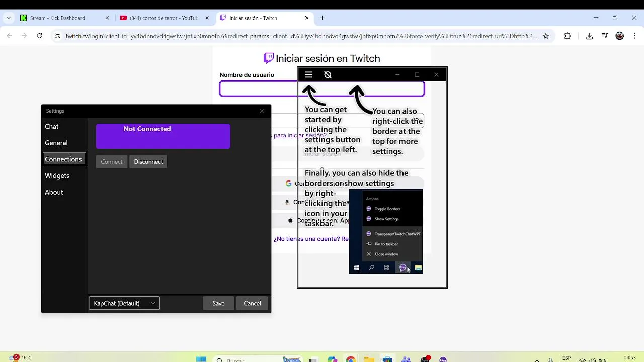This screenshot has height=362, width=644.
Task: Show the About settings section
Action: 54,192
